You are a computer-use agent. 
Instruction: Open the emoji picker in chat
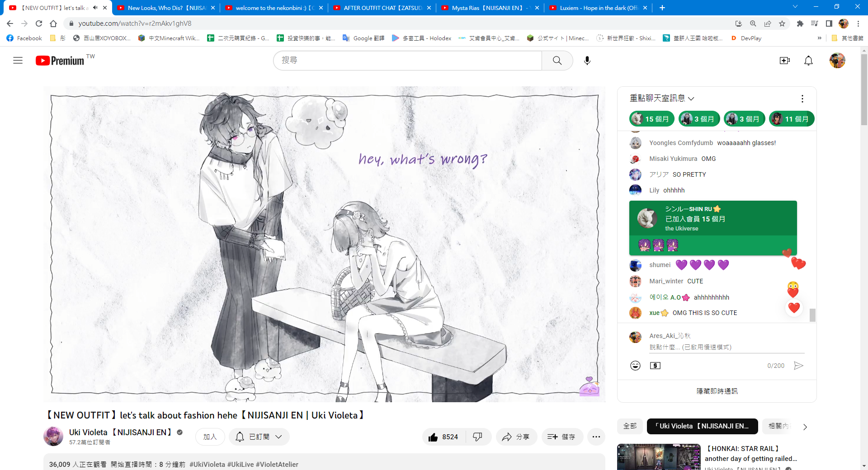pyautogui.click(x=635, y=366)
